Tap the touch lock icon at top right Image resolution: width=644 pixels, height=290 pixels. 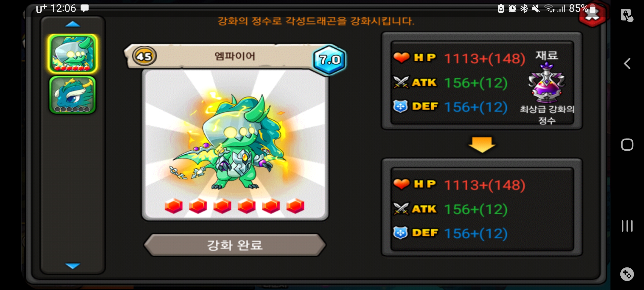click(x=627, y=15)
